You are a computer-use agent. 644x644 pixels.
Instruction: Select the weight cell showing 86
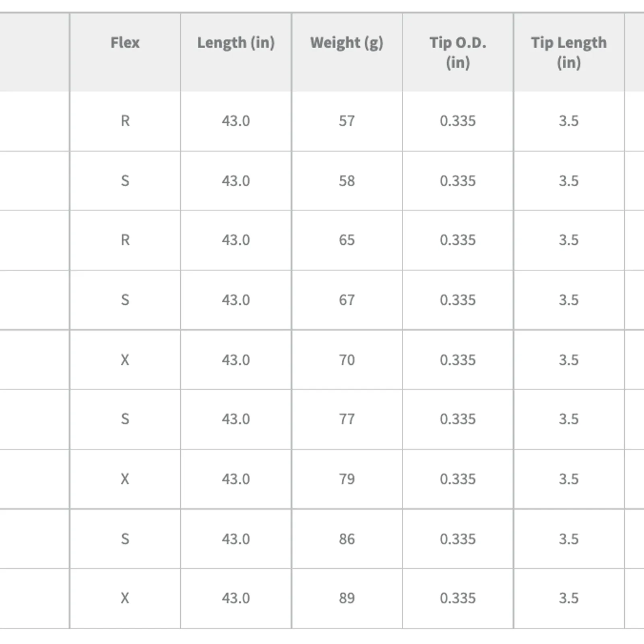[347, 539]
